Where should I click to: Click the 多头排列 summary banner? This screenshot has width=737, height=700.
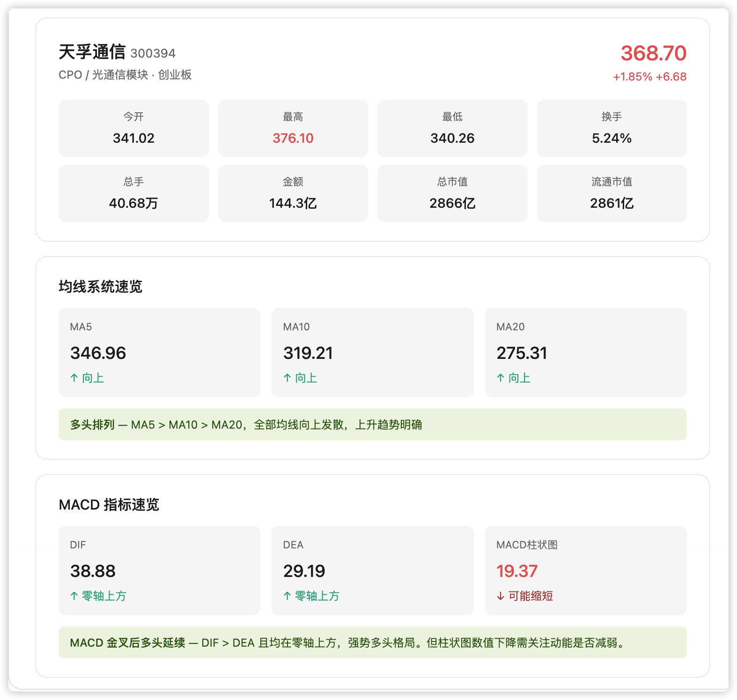point(373,424)
